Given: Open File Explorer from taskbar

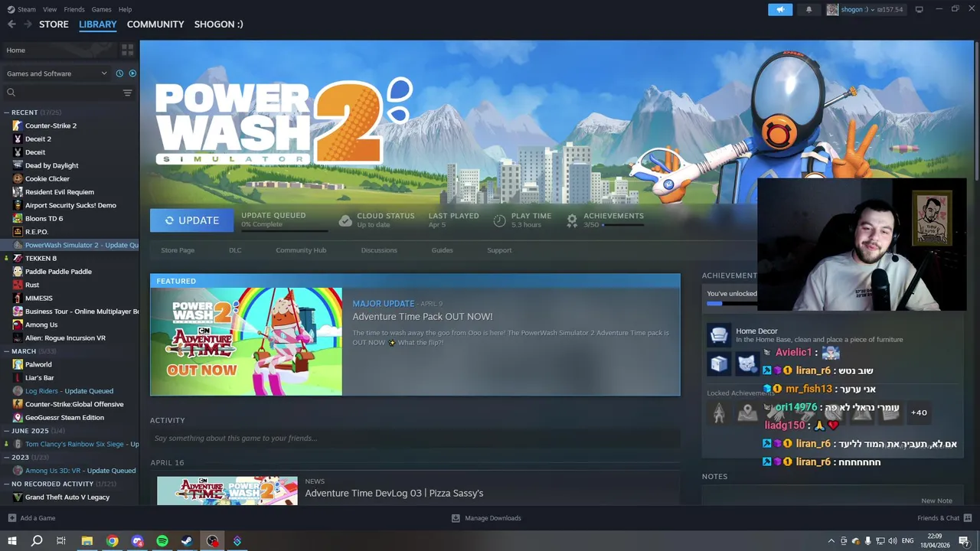Looking at the screenshot, I should pos(87,541).
